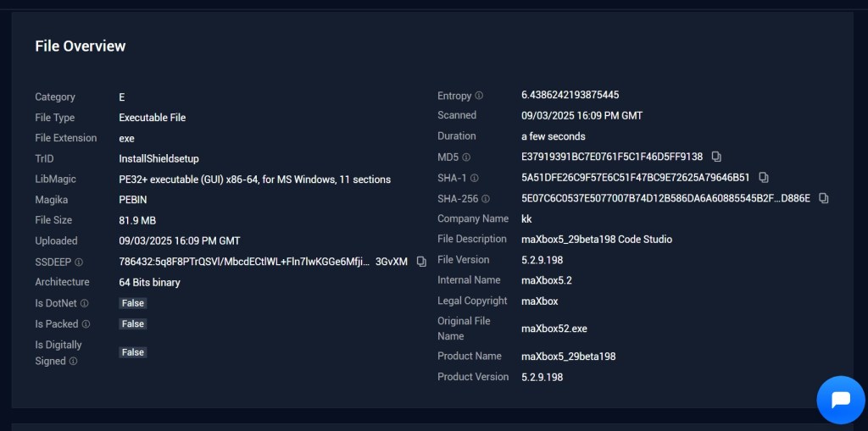Click the info icon next to SHA-1
868x431 pixels.
(x=474, y=178)
